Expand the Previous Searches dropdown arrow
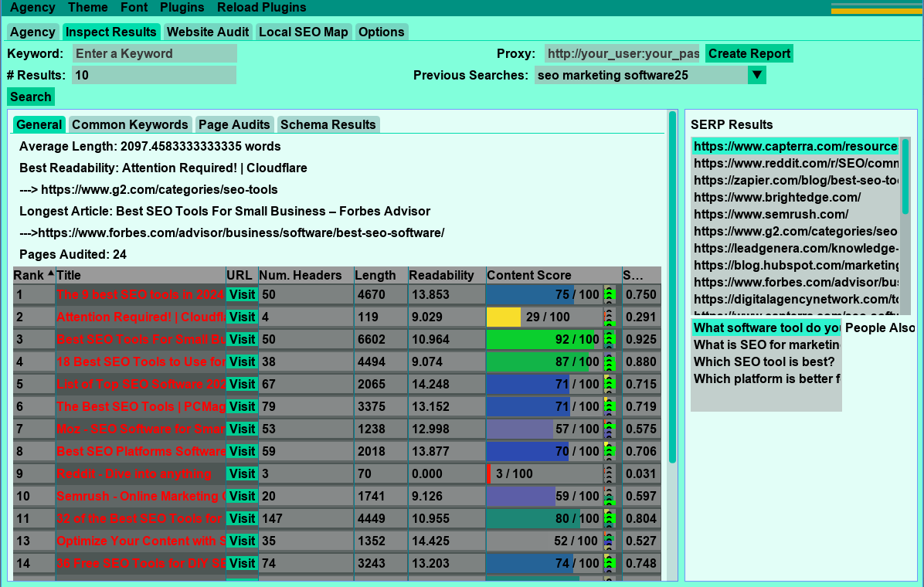 756,76
